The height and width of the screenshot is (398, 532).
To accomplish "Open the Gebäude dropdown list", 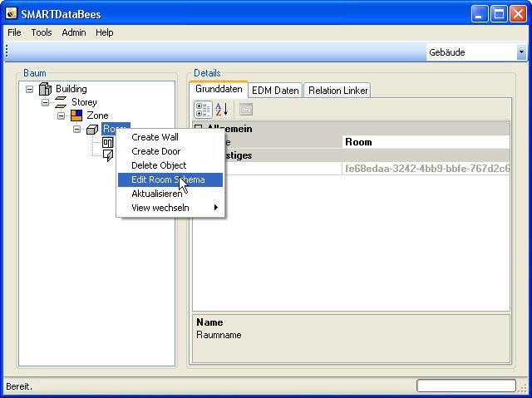I will pos(521,52).
